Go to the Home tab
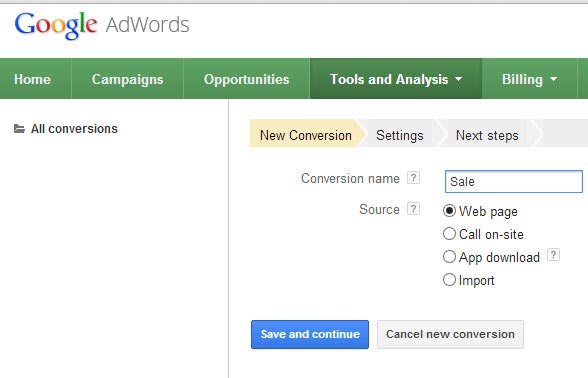The image size is (588, 378). coord(32,79)
